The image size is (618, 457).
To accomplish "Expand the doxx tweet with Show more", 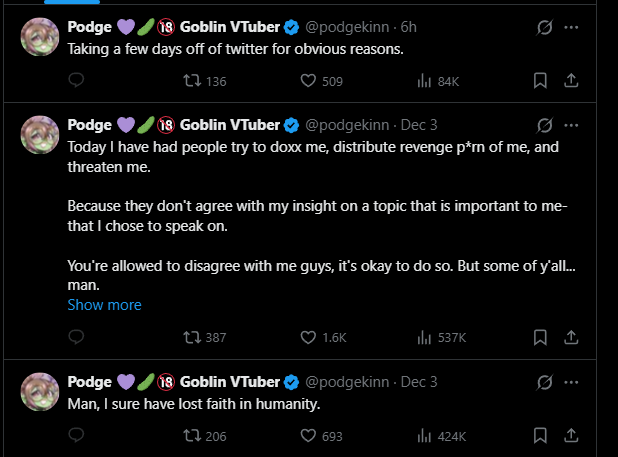I will 104,305.
